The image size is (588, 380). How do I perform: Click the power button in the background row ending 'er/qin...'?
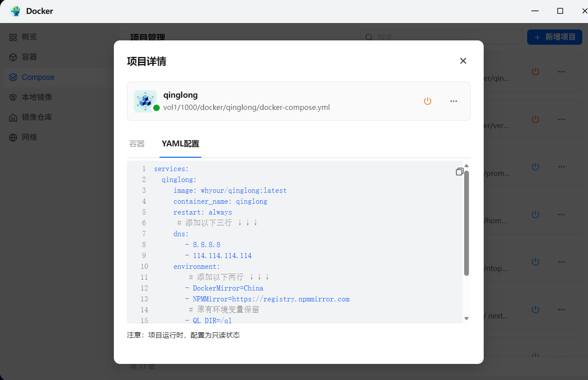tap(535, 72)
